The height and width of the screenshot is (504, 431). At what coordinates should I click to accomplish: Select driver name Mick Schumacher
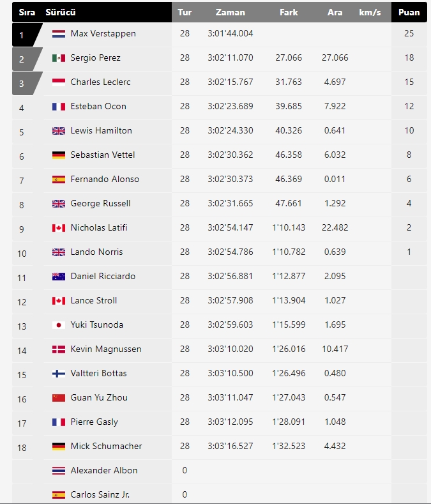point(106,447)
